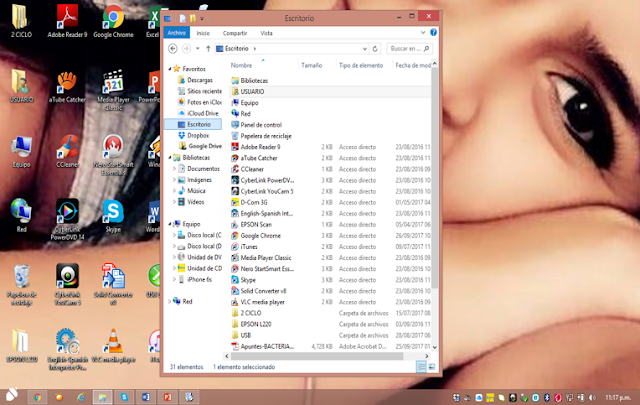Open quick access toolbar dropdown

[x=202, y=18]
